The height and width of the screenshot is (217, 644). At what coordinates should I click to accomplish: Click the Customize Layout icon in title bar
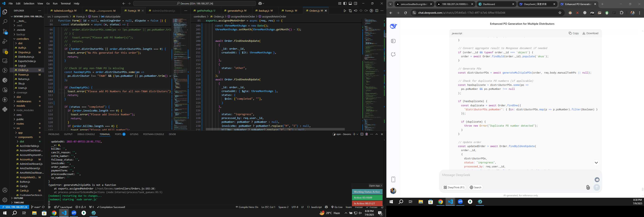click(x=340, y=3)
